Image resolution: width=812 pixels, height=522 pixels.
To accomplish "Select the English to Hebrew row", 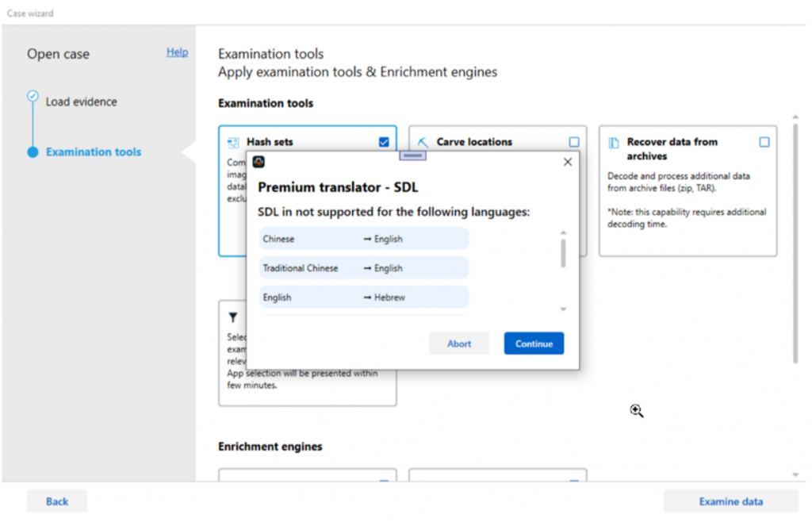I will coord(364,297).
